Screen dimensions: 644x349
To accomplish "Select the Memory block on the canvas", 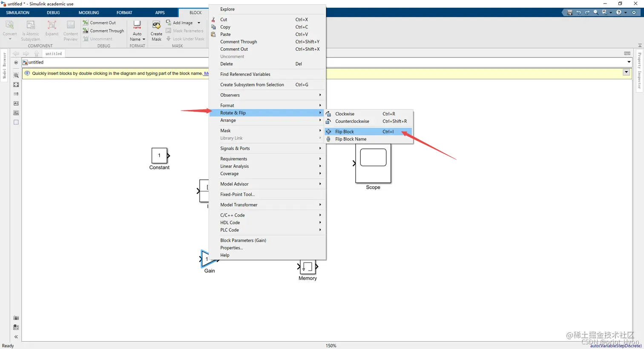I will [308, 267].
